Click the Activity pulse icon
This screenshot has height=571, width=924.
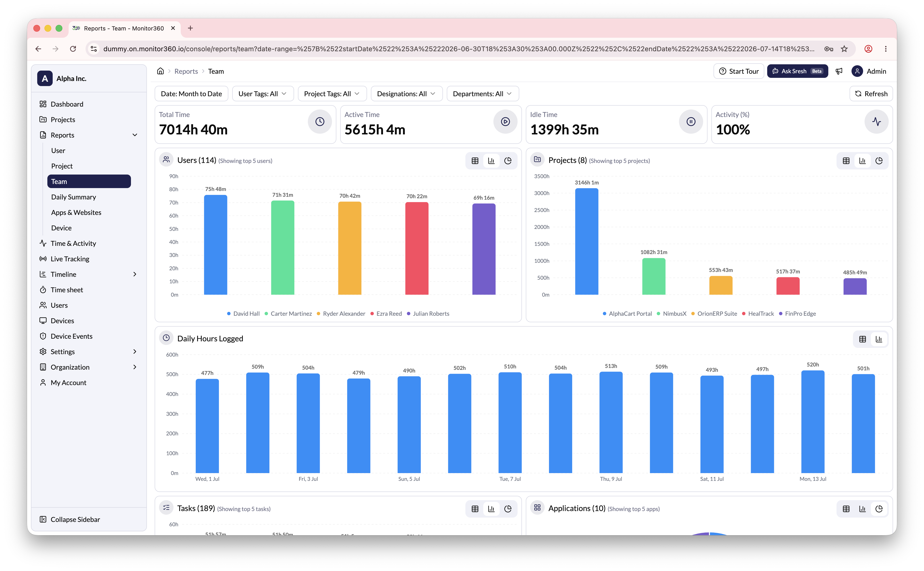876,122
